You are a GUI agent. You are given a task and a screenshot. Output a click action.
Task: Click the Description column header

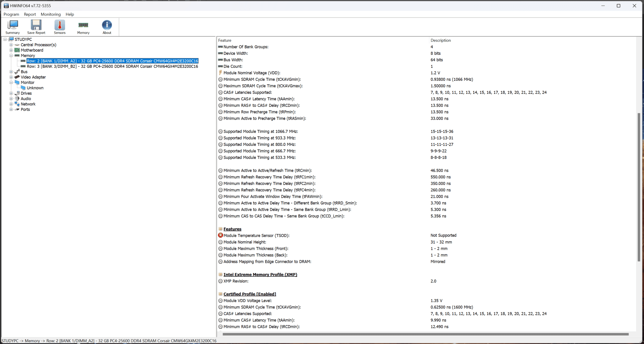tap(440, 40)
